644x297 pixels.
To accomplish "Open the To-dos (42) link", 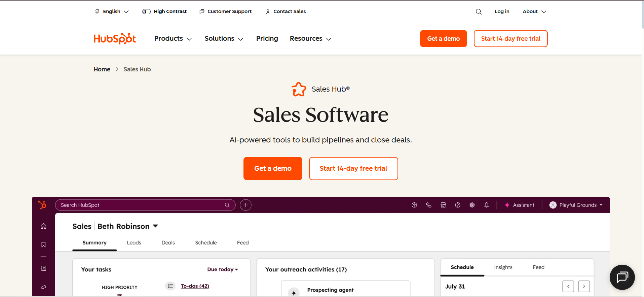I will pyautogui.click(x=195, y=286).
